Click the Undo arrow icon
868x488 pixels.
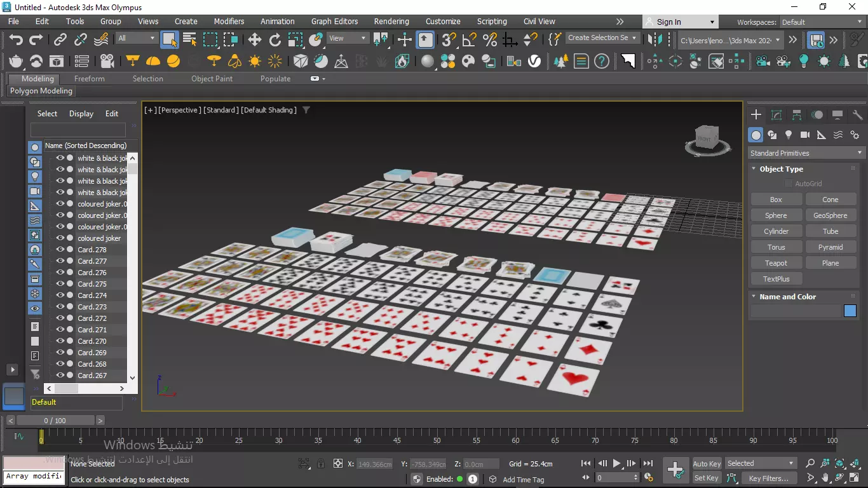point(16,40)
